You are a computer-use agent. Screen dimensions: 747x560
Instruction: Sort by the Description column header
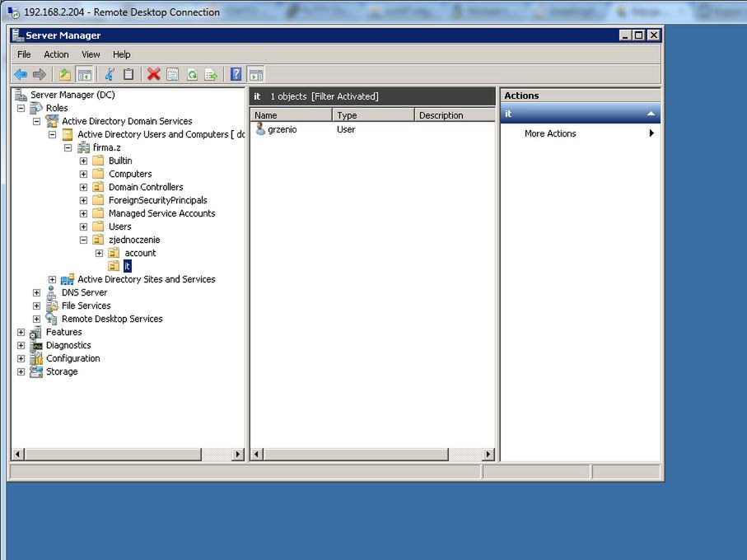pos(455,115)
